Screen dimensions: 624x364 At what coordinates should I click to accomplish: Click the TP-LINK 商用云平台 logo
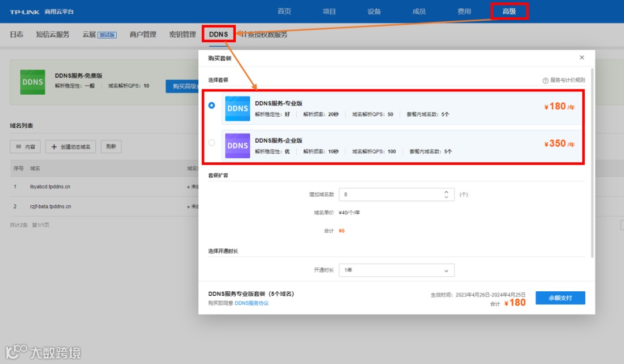[x=42, y=12]
